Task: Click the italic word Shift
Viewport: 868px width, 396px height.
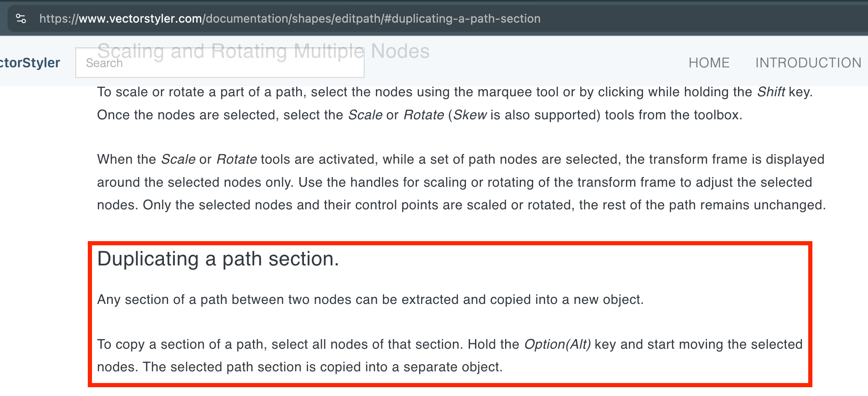Action: coord(771,92)
